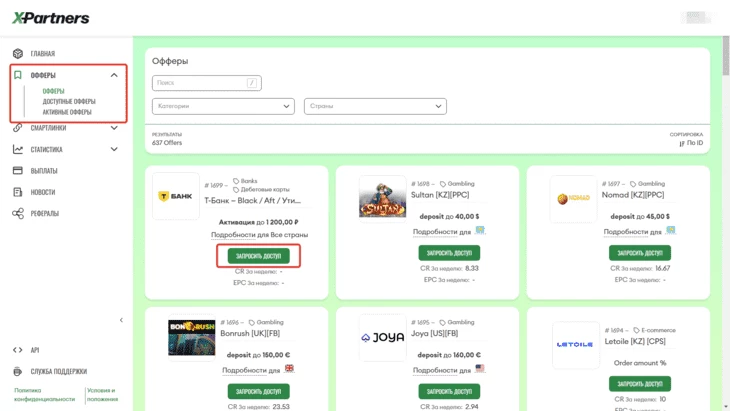Click the Kazakhstan flag on Sultan offer

[480, 230]
